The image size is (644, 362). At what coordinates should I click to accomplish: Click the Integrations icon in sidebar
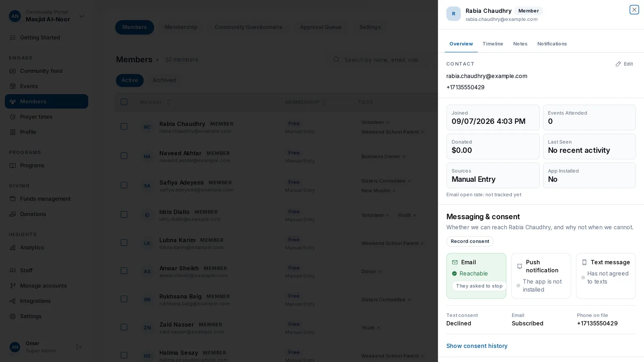tap(13, 301)
